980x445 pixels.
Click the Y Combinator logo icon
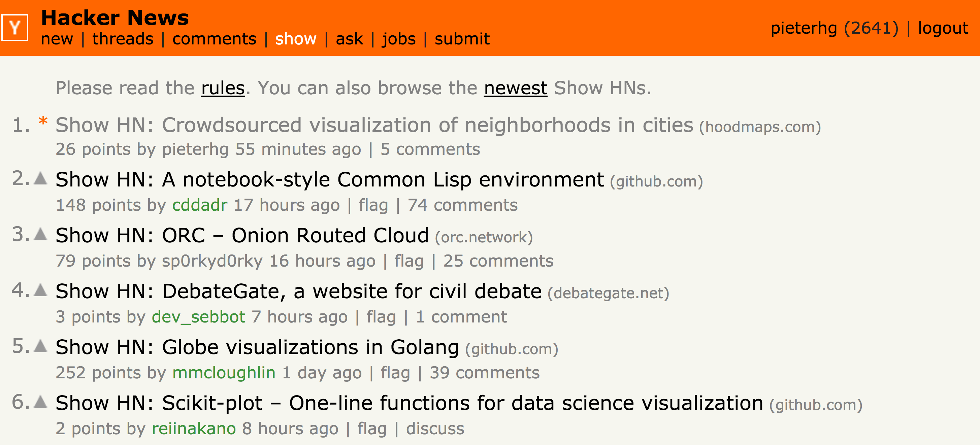click(15, 27)
